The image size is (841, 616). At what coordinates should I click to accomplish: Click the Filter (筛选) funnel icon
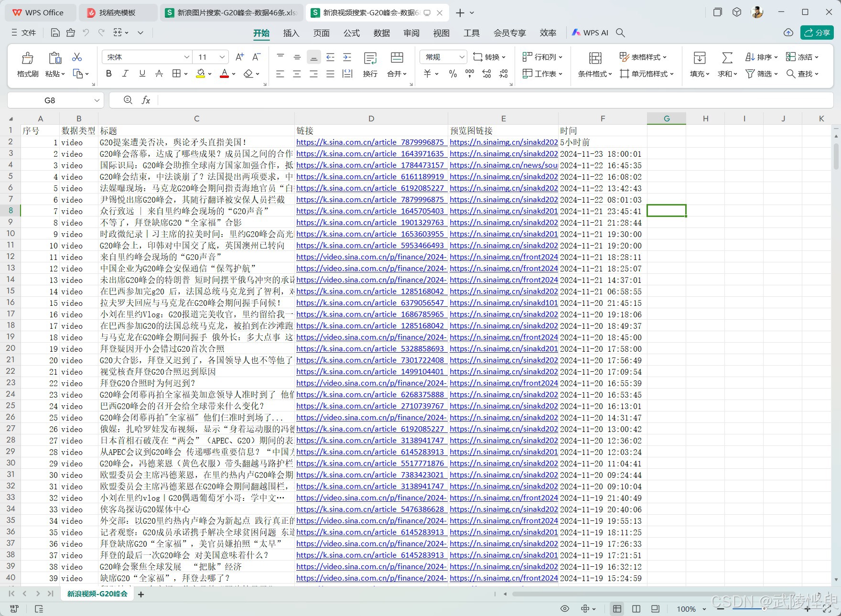[750, 74]
